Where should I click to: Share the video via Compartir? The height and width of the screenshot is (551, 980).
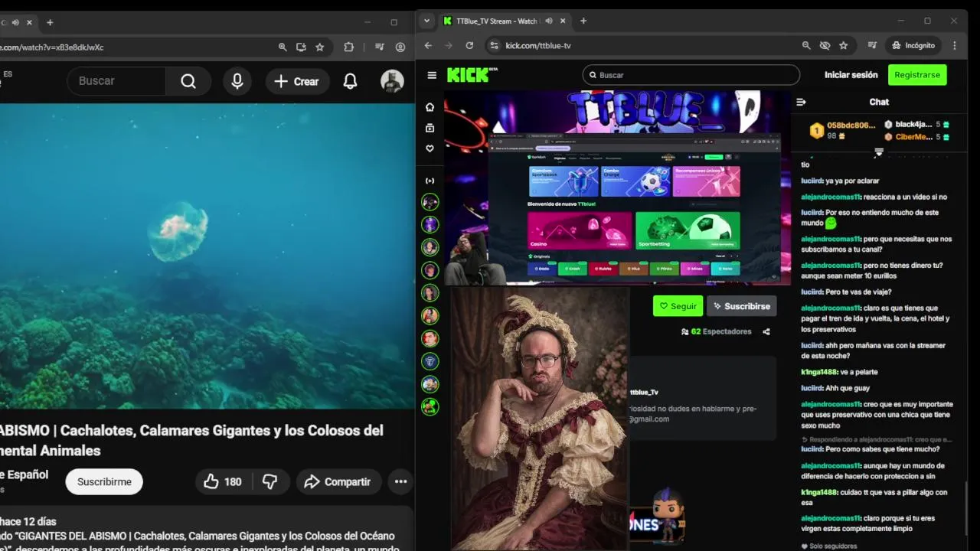click(x=338, y=481)
